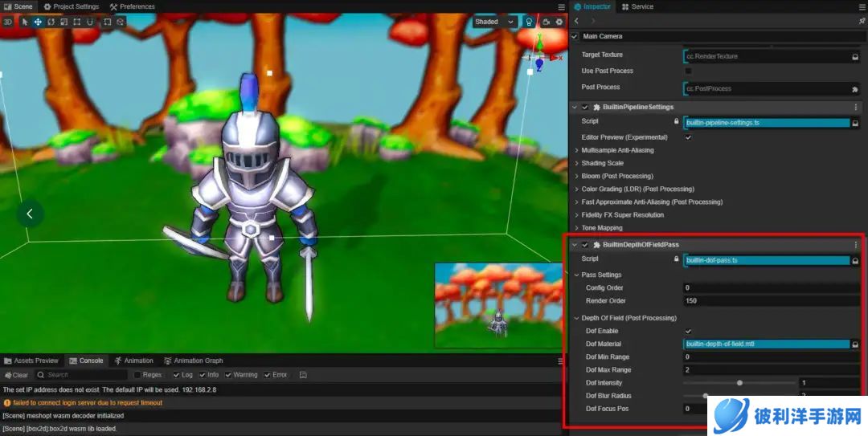Open BuiltinPipelineSettings component options menu
Viewport: 868px width, 436px height.
click(x=855, y=107)
